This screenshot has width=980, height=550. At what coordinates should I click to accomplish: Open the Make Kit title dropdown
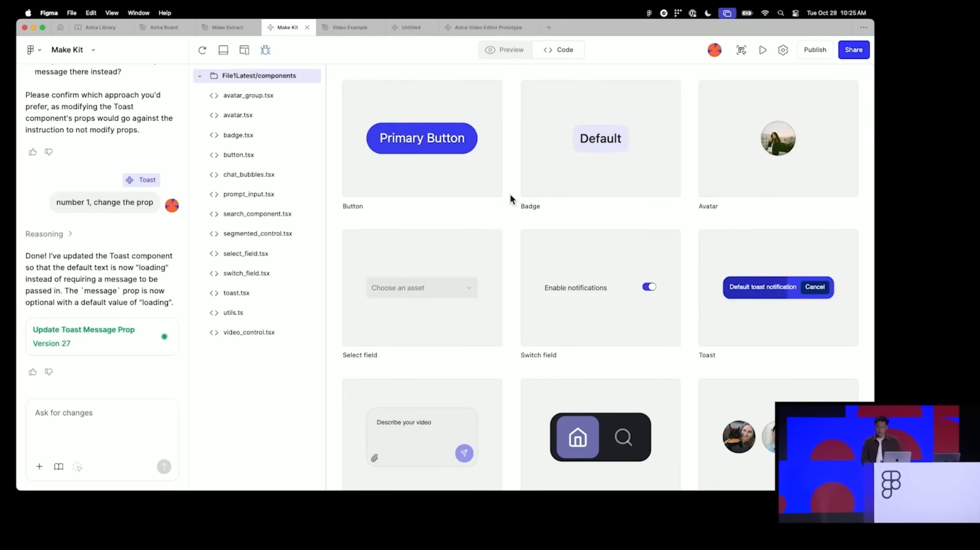click(x=93, y=50)
